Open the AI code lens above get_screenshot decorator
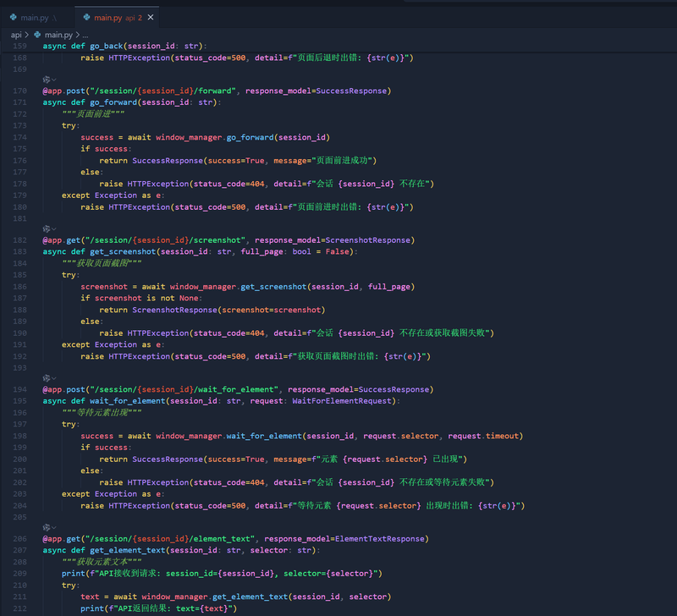This screenshot has height=616, width=677. click(49, 228)
